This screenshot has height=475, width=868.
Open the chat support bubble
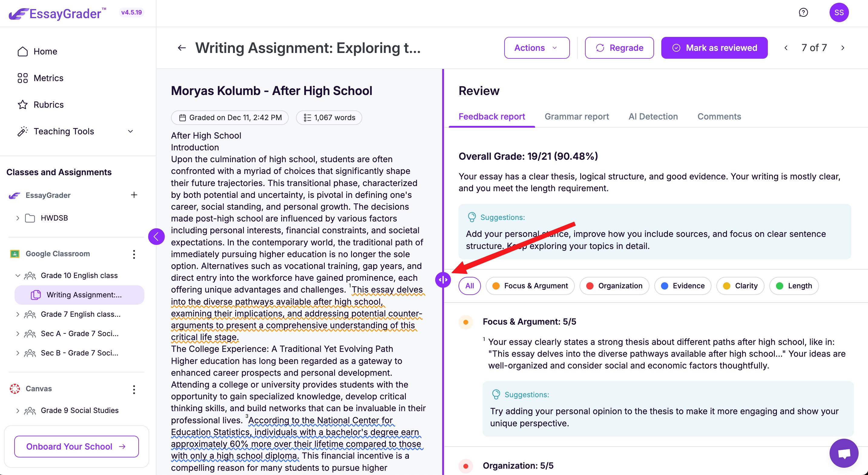pyautogui.click(x=844, y=453)
